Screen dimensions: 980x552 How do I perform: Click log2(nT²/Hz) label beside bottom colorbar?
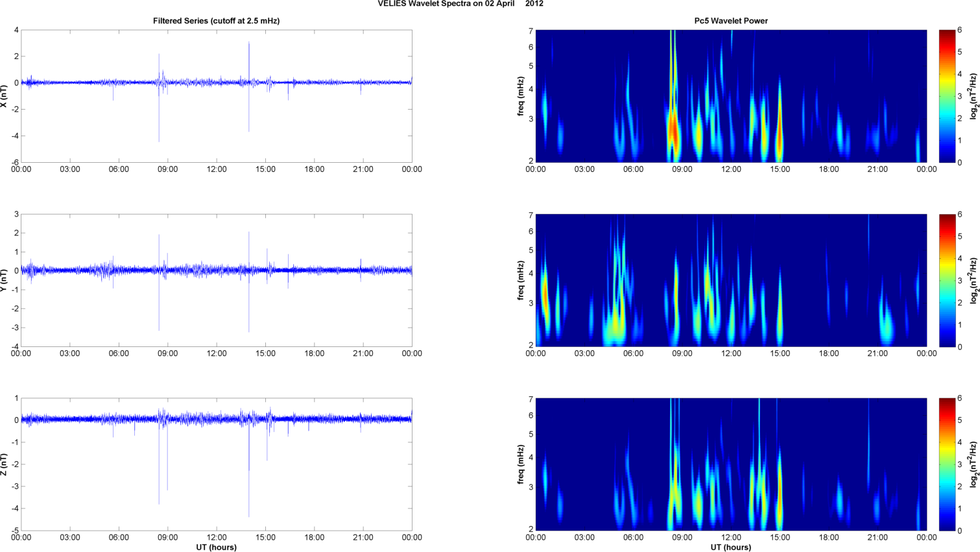coord(974,464)
